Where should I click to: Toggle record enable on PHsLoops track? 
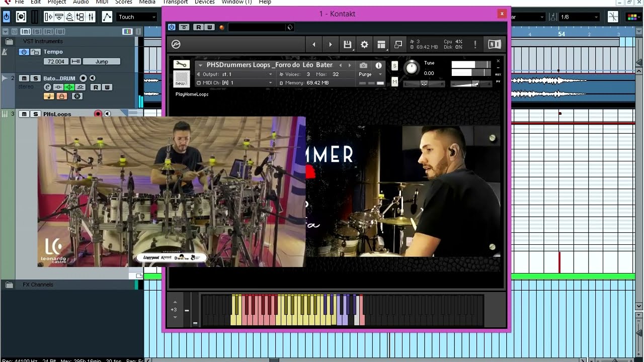tap(98, 114)
